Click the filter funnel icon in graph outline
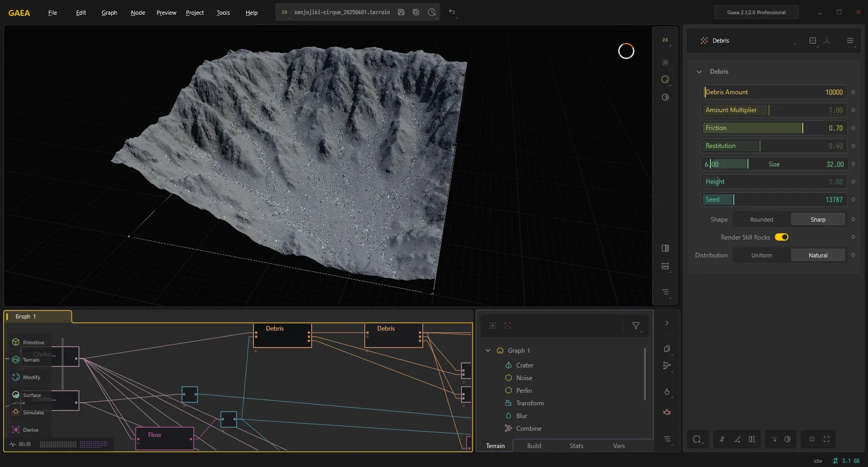Screen dimensions: 868x467 pyautogui.click(x=636, y=326)
